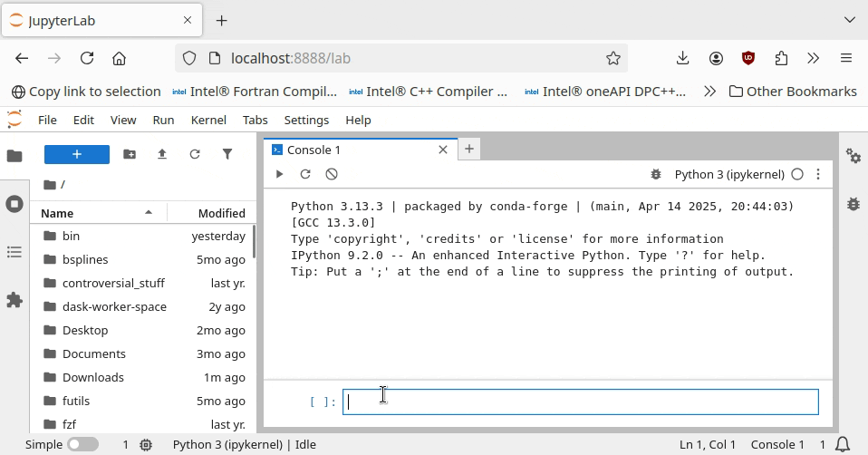Image resolution: width=868 pixels, height=455 pixels.
Task: Toggle Simple mode switch
Action: pyautogui.click(x=83, y=444)
